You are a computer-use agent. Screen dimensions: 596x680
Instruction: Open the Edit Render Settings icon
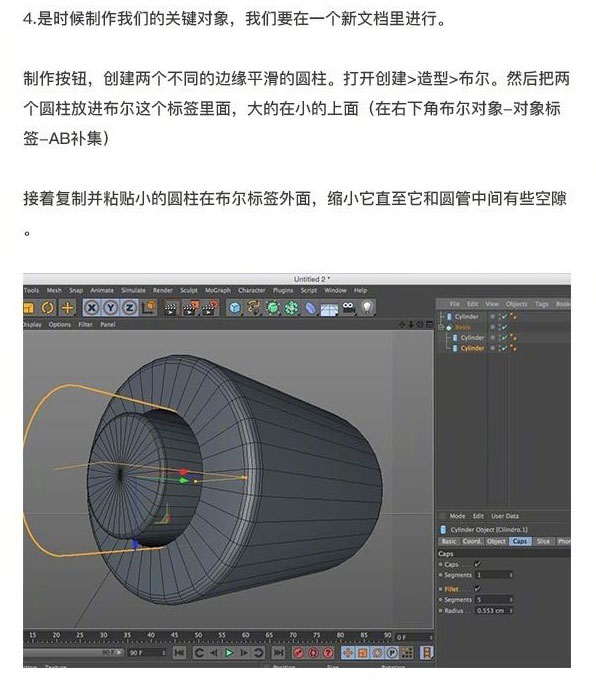[x=210, y=308]
